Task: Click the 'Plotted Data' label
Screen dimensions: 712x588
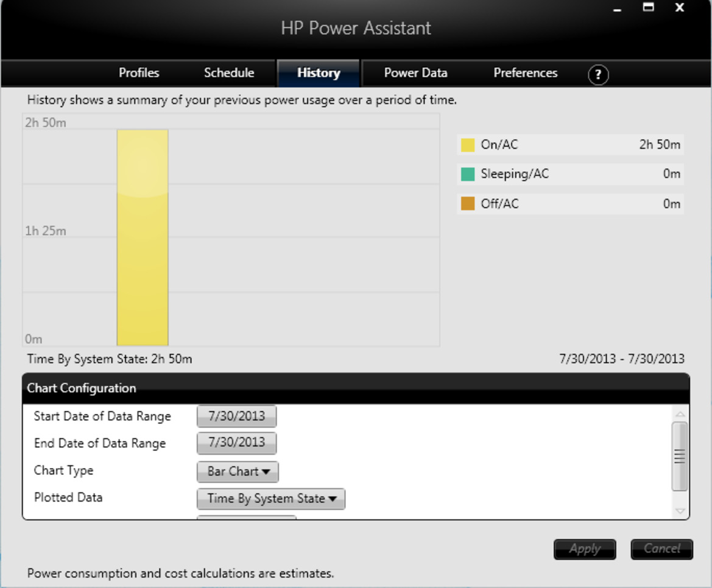Action: [x=68, y=498]
